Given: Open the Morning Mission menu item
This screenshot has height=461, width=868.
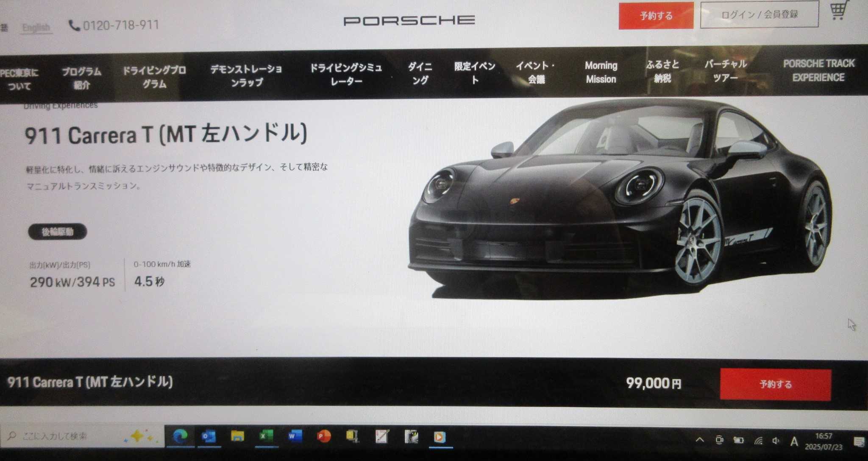Looking at the screenshot, I should click(x=601, y=72).
